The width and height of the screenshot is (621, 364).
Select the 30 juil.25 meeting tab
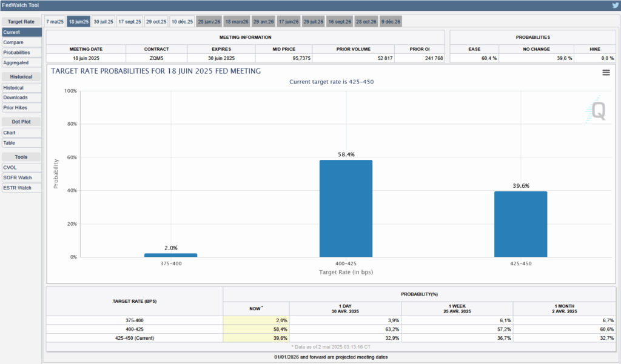[x=103, y=22]
